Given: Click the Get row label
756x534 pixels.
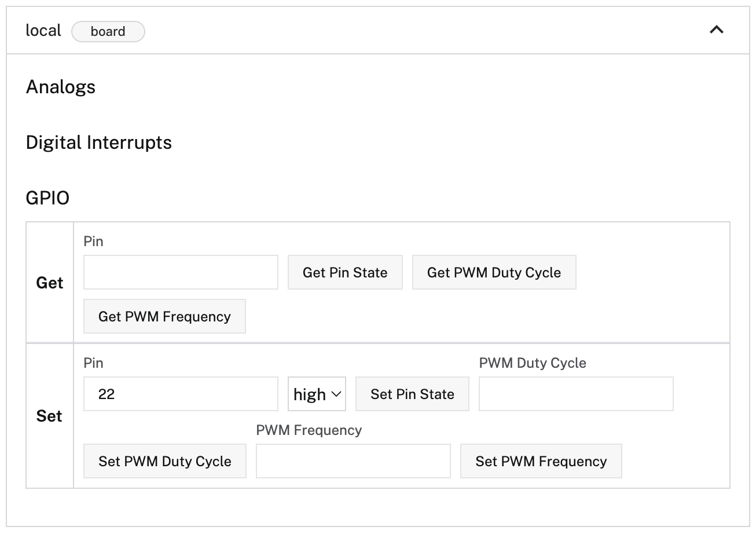Looking at the screenshot, I should (50, 283).
